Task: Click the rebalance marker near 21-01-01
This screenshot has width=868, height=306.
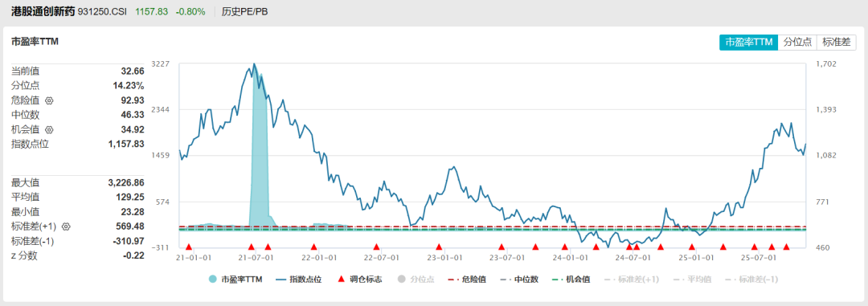Action: 189,247
